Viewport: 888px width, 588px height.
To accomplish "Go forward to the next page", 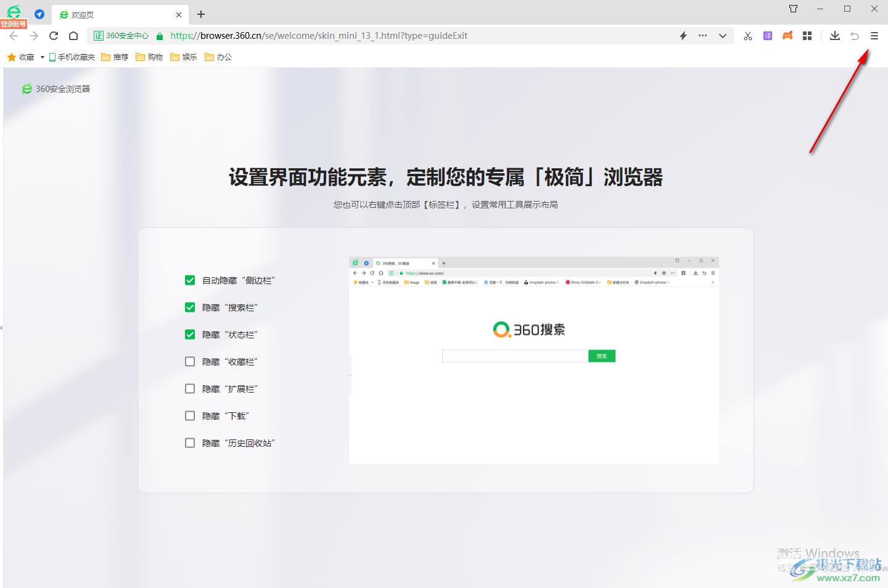I will click(x=34, y=36).
